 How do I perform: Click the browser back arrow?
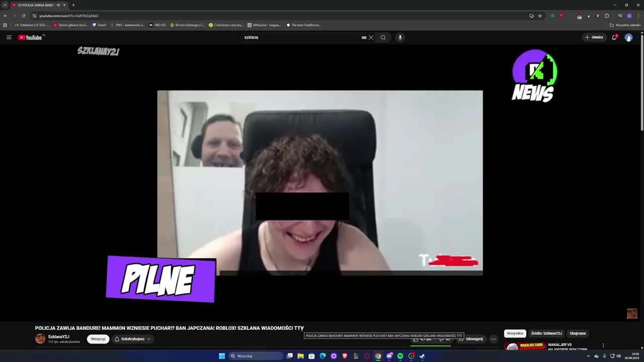pos(6,16)
